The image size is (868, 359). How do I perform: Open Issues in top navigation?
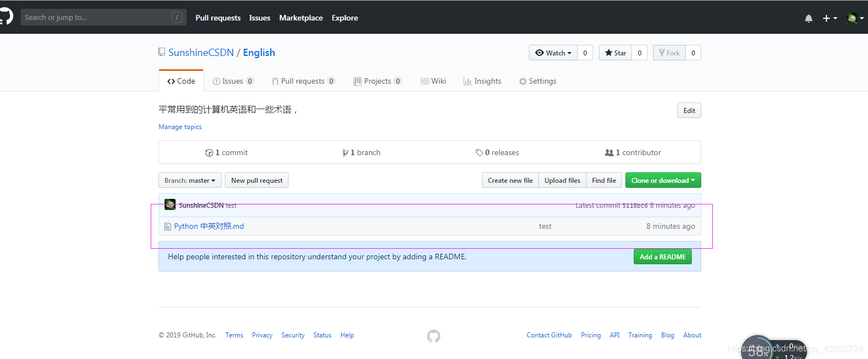pyautogui.click(x=260, y=18)
